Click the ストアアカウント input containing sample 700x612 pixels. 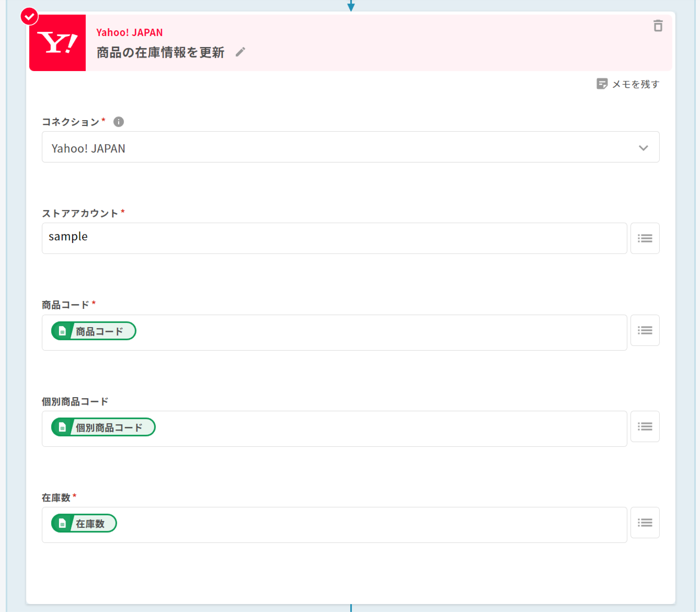(x=334, y=238)
